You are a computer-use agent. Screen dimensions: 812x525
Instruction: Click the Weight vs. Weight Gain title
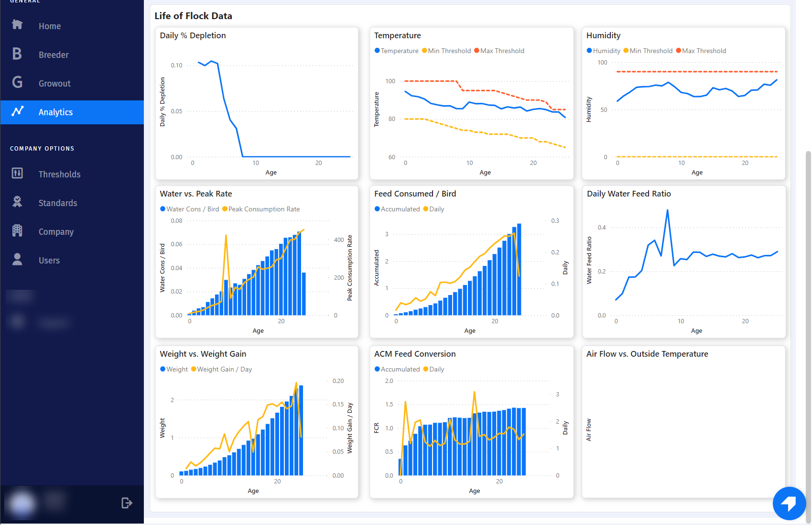203,354
